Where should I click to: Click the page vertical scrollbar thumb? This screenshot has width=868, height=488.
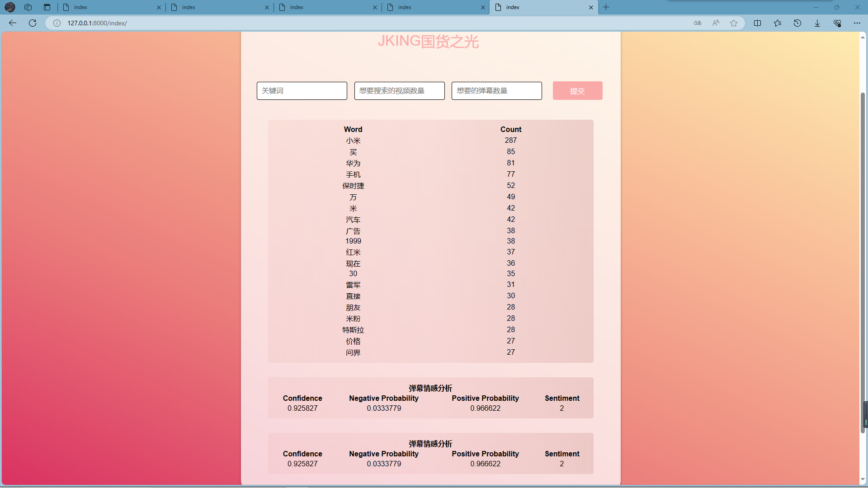point(863,262)
